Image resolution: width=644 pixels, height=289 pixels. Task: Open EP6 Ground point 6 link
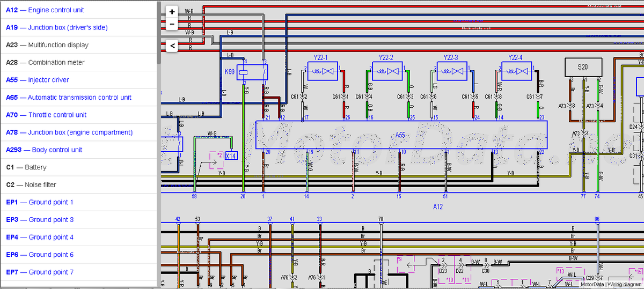(40, 254)
